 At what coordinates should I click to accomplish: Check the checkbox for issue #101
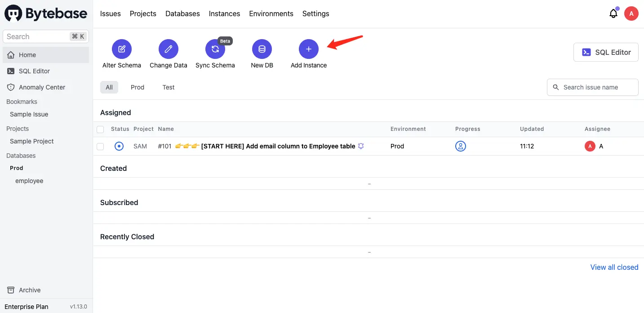[100, 147]
